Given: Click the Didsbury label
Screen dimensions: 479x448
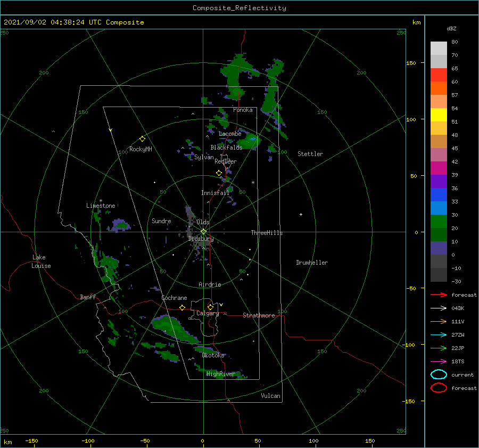Looking at the screenshot, I should (x=201, y=239).
